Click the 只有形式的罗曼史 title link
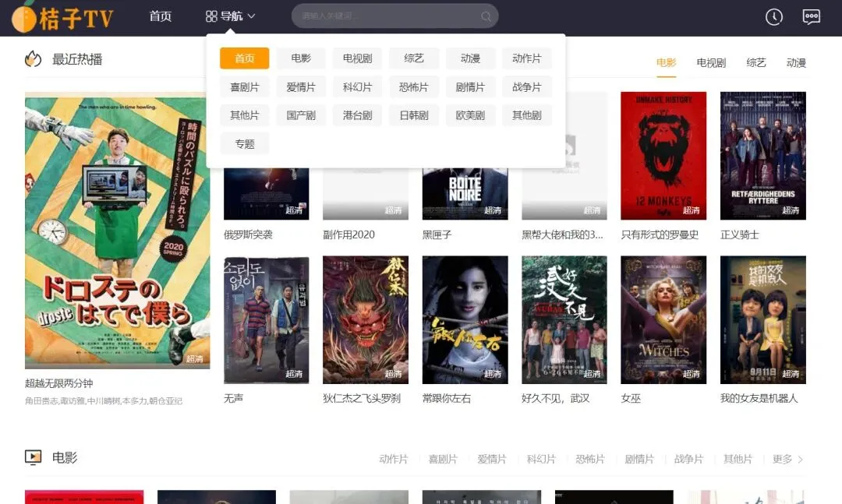Viewport: 842px width, 504px height. click(x=660, y=234)
